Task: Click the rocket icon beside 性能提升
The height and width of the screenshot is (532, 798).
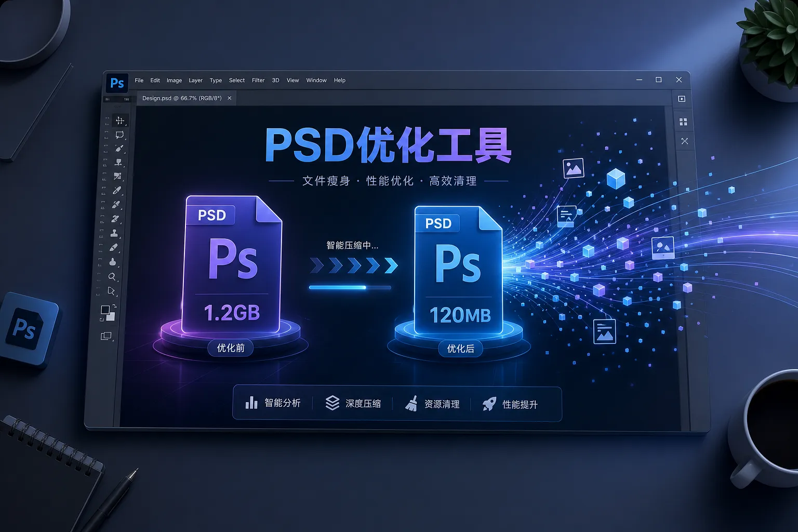Action: (x=489, y=404)
